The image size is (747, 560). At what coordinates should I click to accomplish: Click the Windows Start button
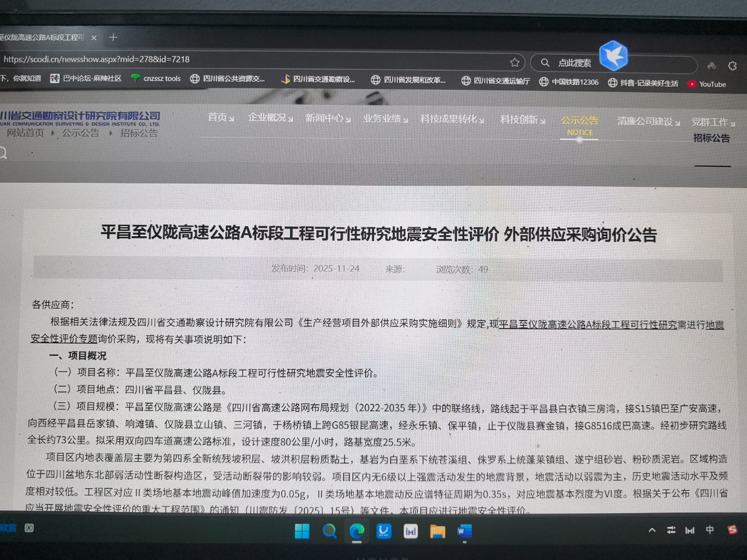pyautogui.click(x=302, y=531)
